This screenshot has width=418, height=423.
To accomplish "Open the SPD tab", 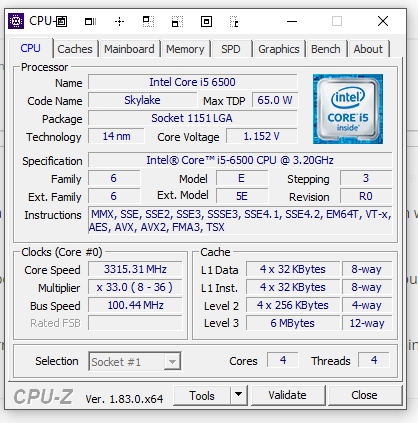I will [x=231, y=49].
